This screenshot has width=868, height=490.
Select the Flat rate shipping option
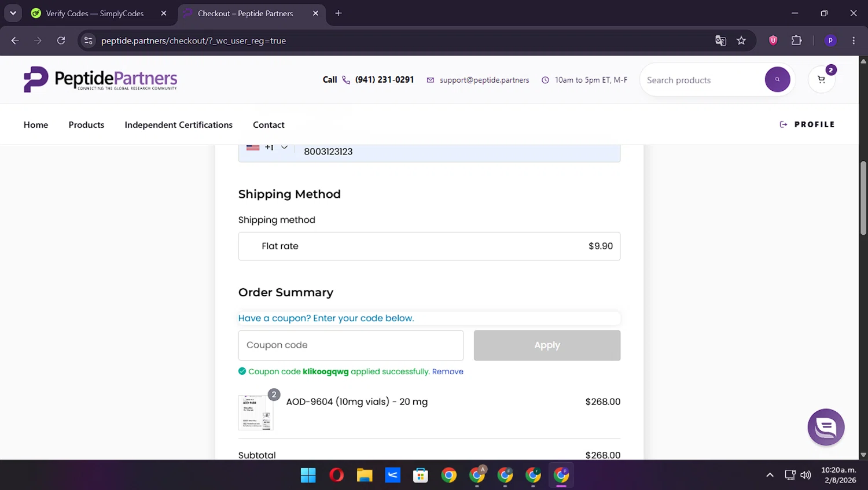coord(429,246)
